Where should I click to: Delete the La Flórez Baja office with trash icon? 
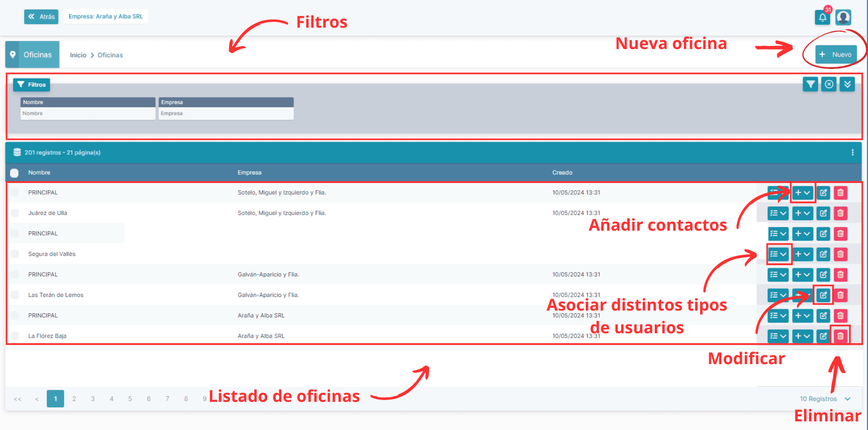pyautogui.click(x=840, y=336)
